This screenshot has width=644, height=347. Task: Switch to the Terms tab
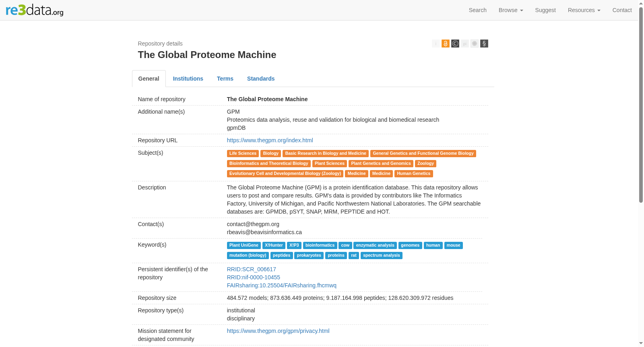225,79
